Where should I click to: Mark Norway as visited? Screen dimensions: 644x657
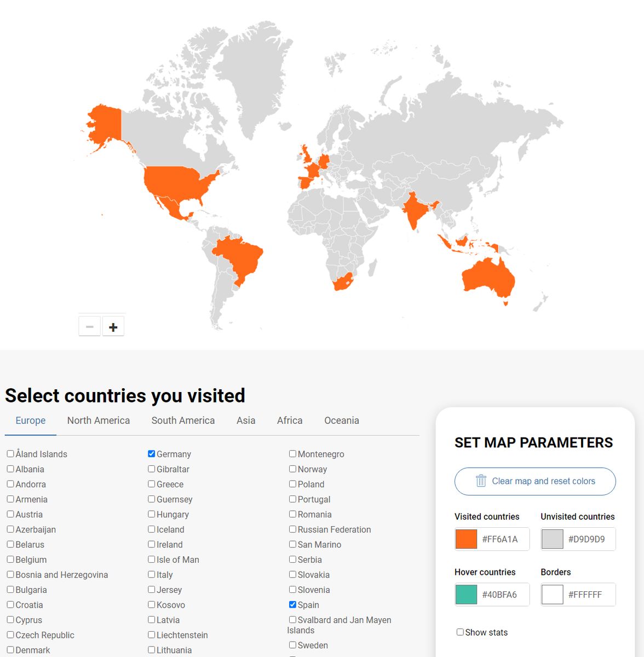[x=292, y=469]
